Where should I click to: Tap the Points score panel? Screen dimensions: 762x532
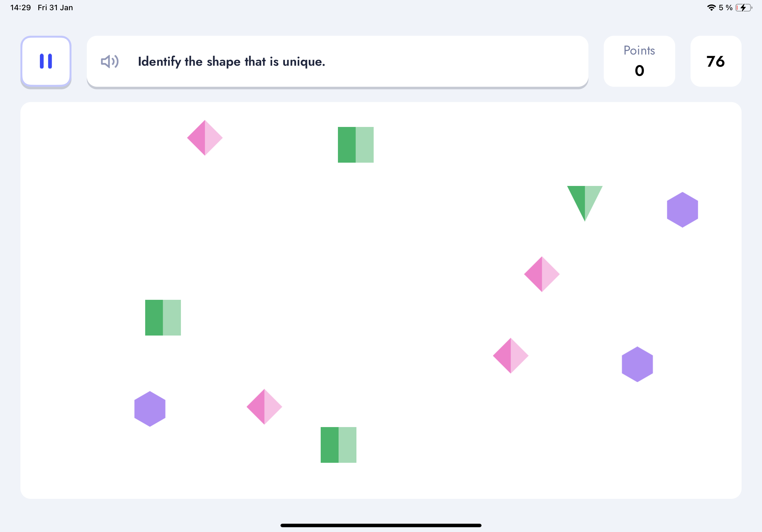click(x=639, y=61)
